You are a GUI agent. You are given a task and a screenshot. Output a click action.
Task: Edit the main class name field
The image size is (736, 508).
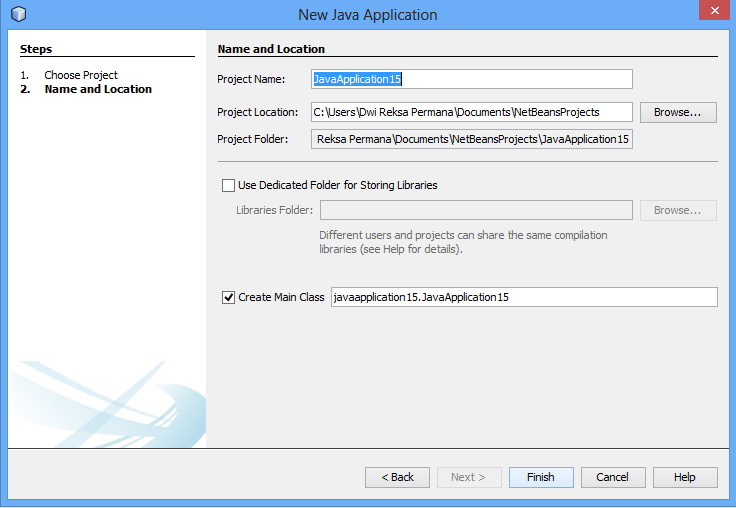[x=524, y=297]
